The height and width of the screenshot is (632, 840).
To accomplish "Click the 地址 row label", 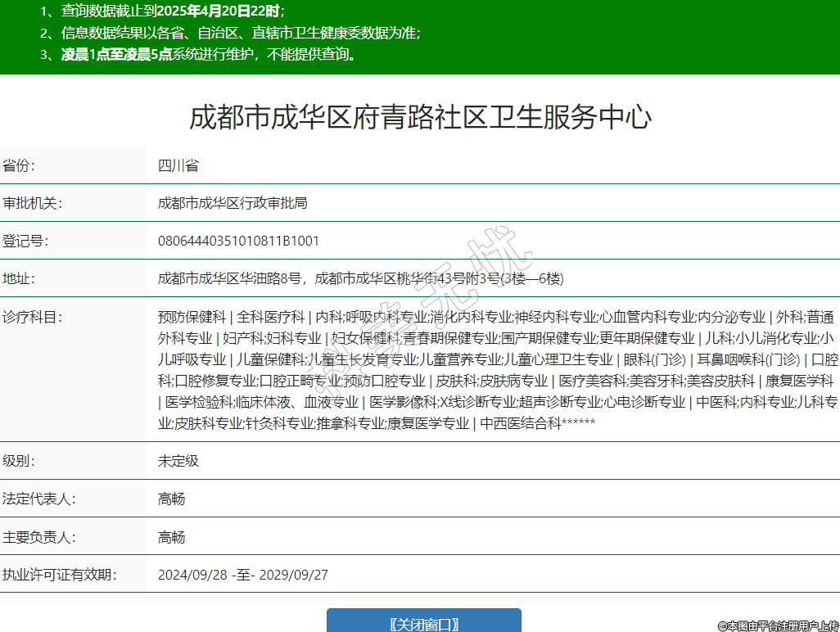I will pos(20,278).
